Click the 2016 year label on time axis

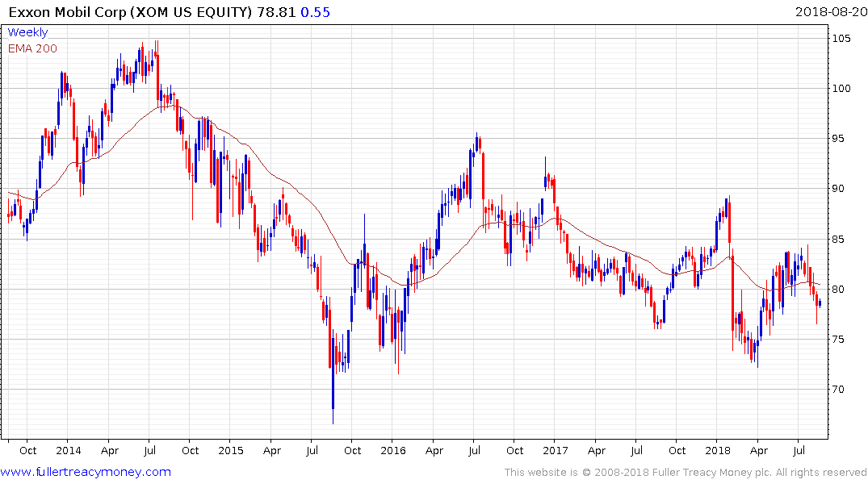(393, 450)
